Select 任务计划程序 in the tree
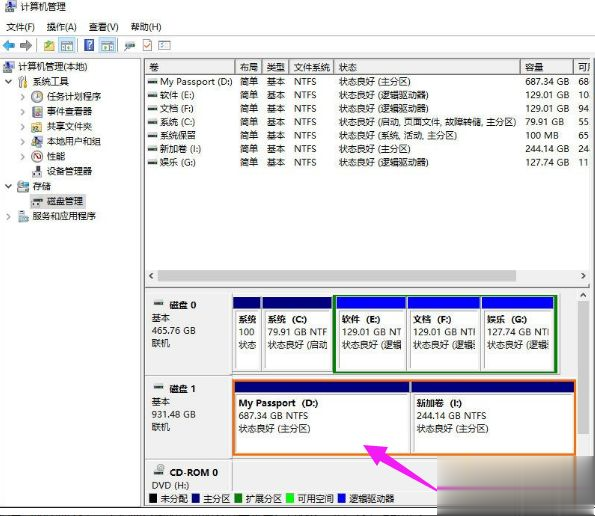 click(x=74, y=97)
